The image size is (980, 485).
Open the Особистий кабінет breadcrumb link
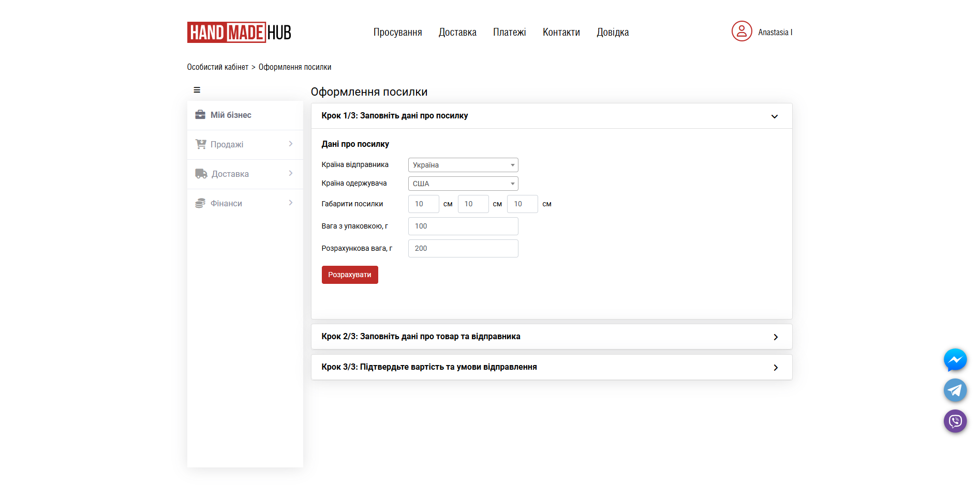tap(217, 67)
